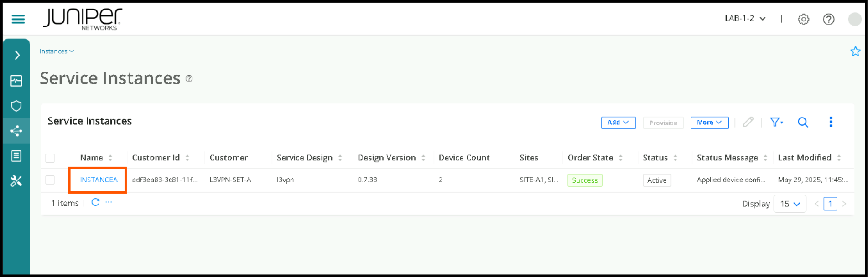This screenshot has height=277, width=868.
Task: Open the More dropdown menu
Action: click(x=709, y=123)
